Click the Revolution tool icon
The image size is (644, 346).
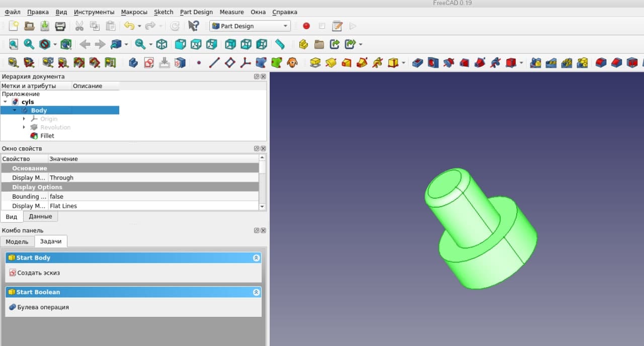(331, 62)
